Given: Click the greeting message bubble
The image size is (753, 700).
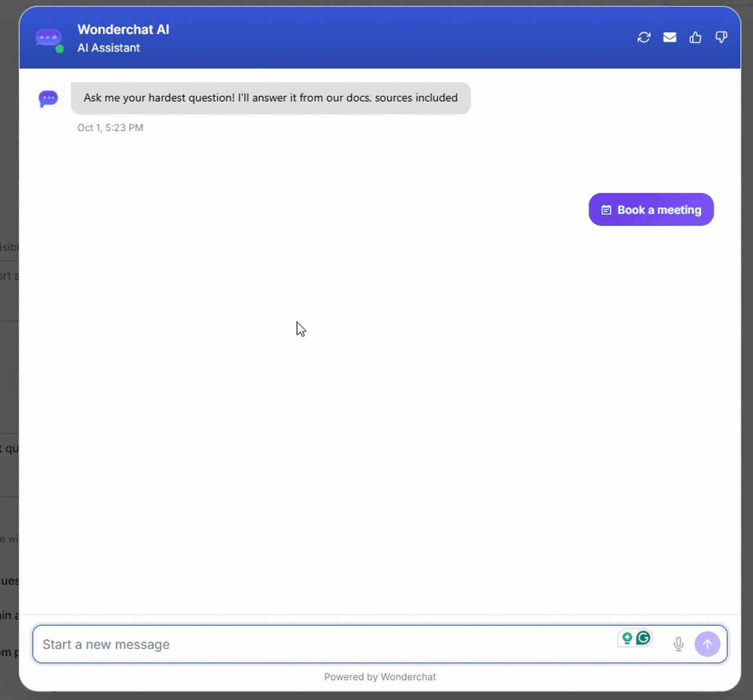Looking at the screenshot, I should tap(271, 98).
